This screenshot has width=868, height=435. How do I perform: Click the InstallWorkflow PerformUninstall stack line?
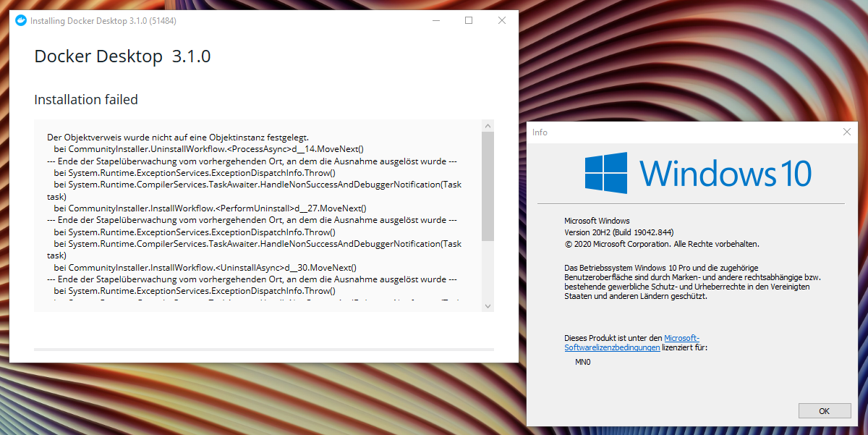(211, 208)
